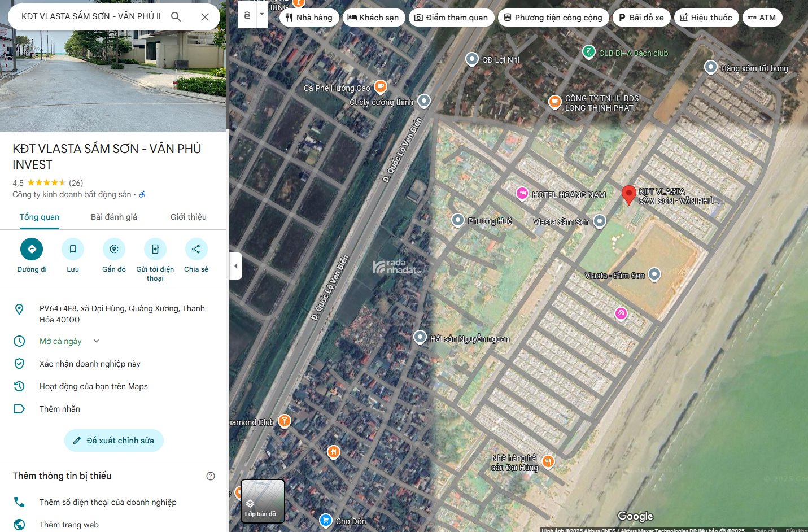Click the Chia sẻ share icon
The width and height of the screenshot is (808, 532).
(x=196, y=249)
